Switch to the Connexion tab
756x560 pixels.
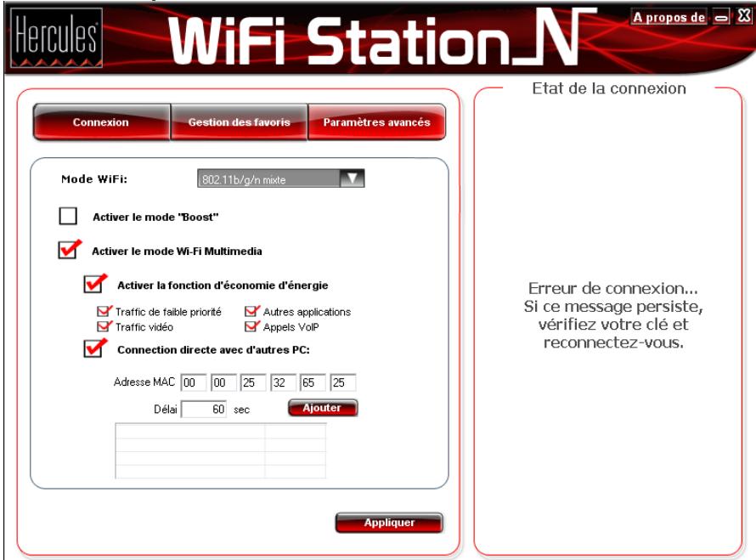point(101,122)
